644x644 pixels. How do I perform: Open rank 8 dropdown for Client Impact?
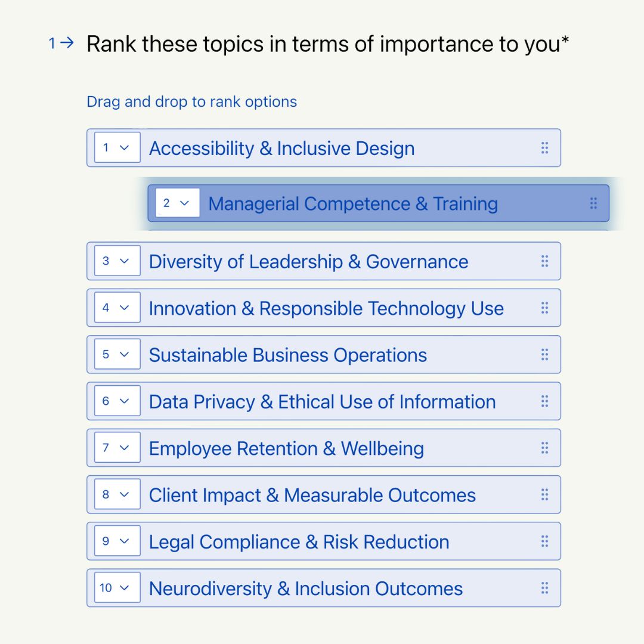117,495
